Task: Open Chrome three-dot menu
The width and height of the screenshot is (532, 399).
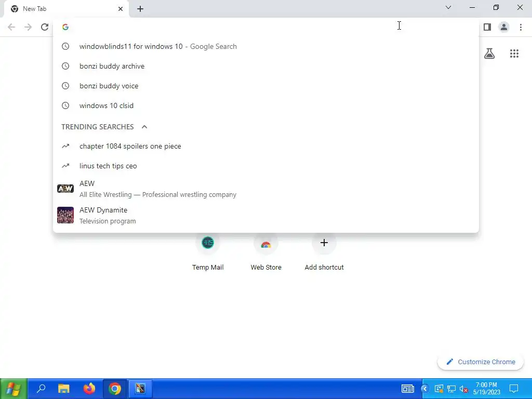Action: 521,27
